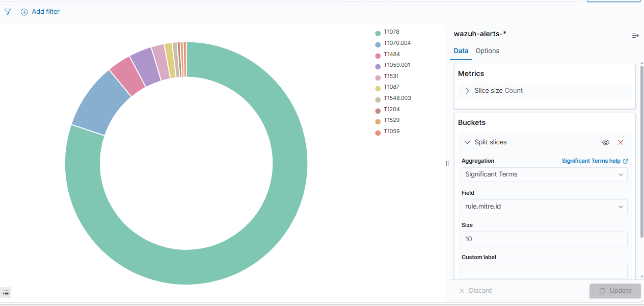Select the Data tab
The width and height of the screenshot is (644, 306).
click(x=461, y=51)
